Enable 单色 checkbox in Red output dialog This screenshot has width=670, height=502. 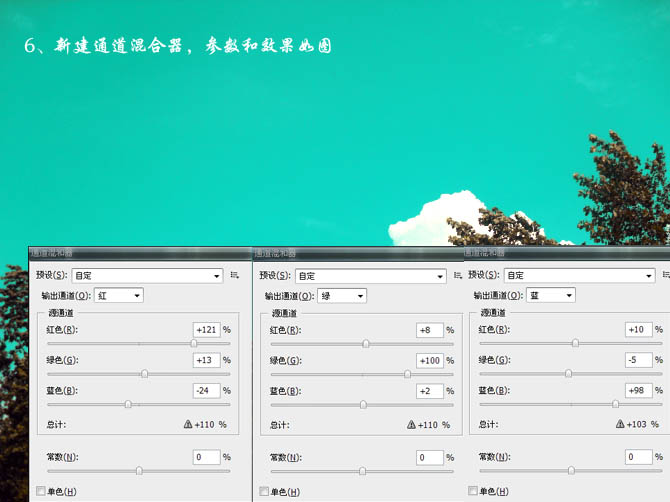[41, 491]
